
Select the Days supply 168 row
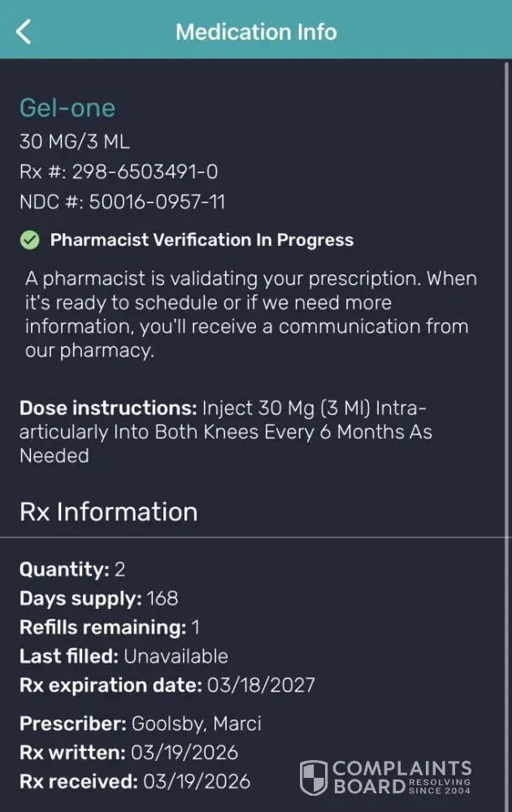point(98,598)
